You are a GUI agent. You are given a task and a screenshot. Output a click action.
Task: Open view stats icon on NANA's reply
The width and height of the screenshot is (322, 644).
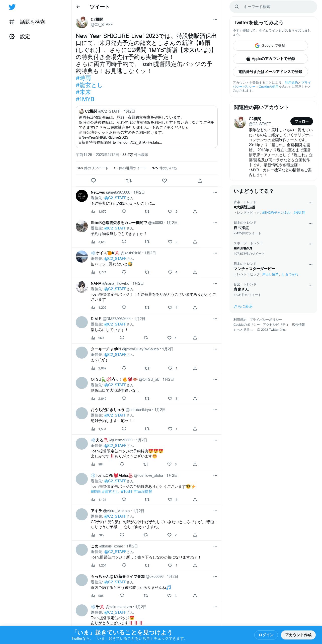click(93, 307)
